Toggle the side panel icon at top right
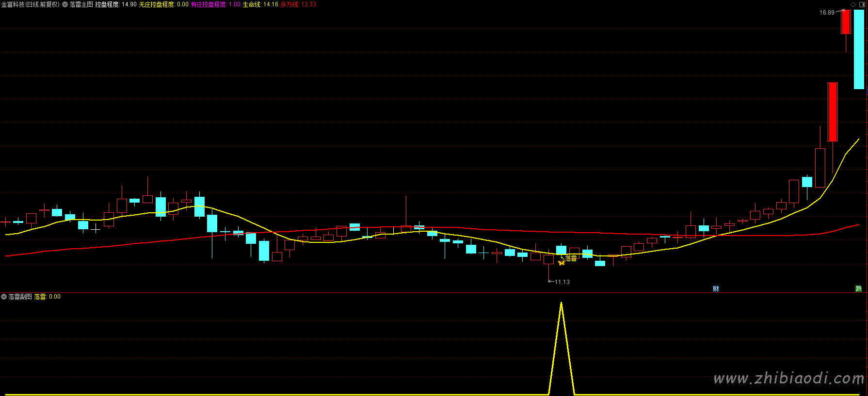This screenshot has width=868, height=396. pyautogui.click(x=862, y=4)
